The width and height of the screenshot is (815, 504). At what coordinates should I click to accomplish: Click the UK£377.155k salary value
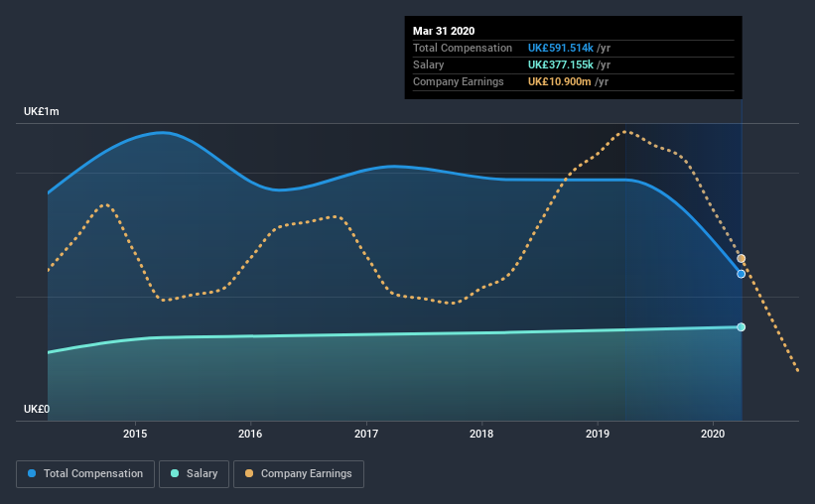(560, 64)
